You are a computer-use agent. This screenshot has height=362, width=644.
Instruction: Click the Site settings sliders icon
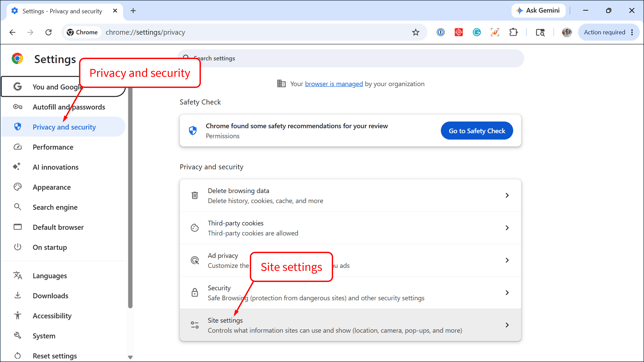195,325
